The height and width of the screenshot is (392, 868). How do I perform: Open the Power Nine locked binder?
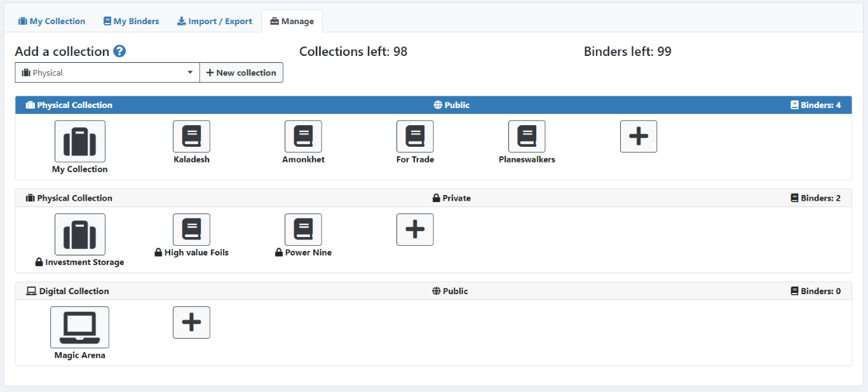tap(303, 229)
